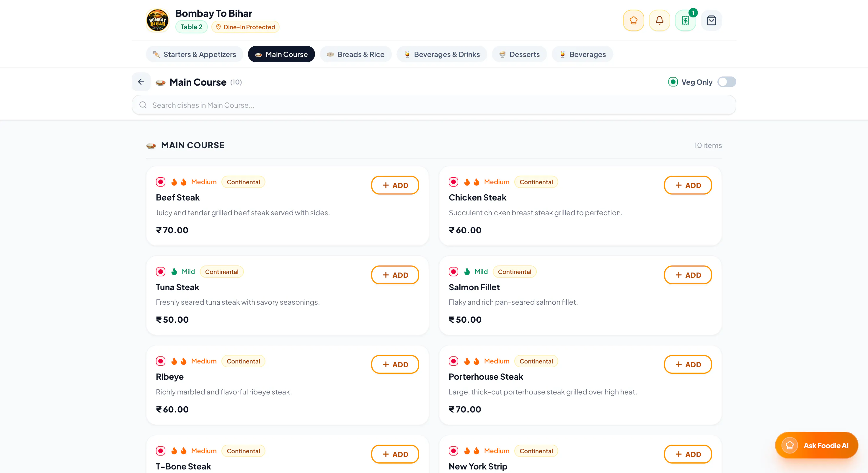Open the notifications bell icon
This screenshot has width=868, height=473.
click(659, 21)
